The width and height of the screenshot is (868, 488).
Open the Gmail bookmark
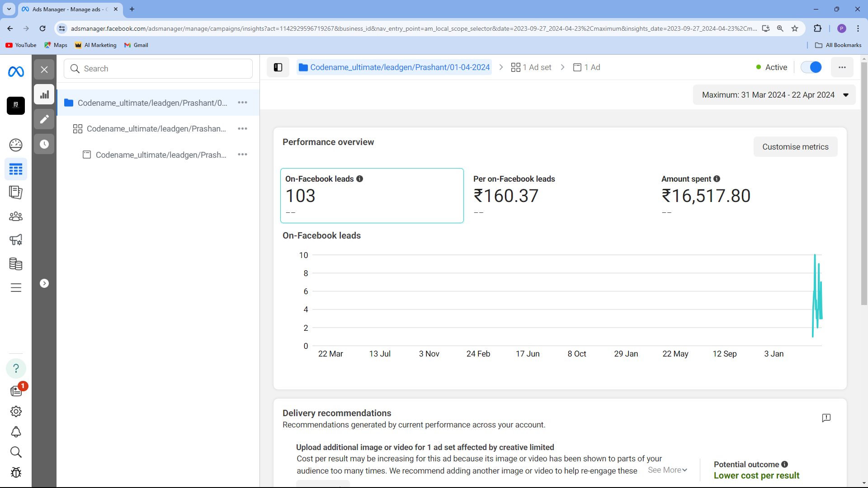136,45
